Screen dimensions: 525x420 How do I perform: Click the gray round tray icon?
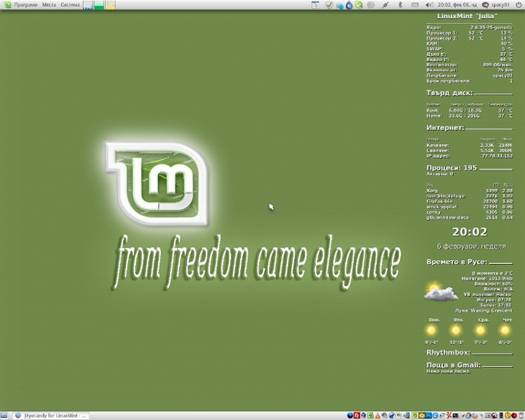[x=370, y=5]
